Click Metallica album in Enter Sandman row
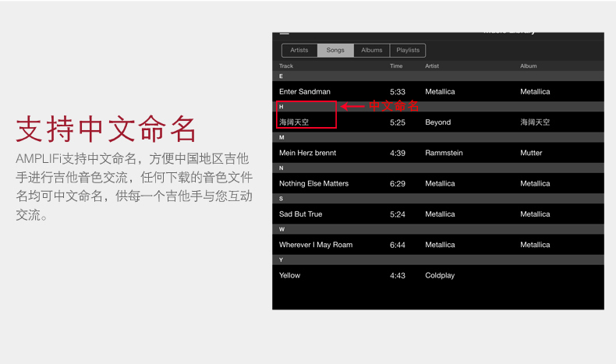 tap(535, 91)
